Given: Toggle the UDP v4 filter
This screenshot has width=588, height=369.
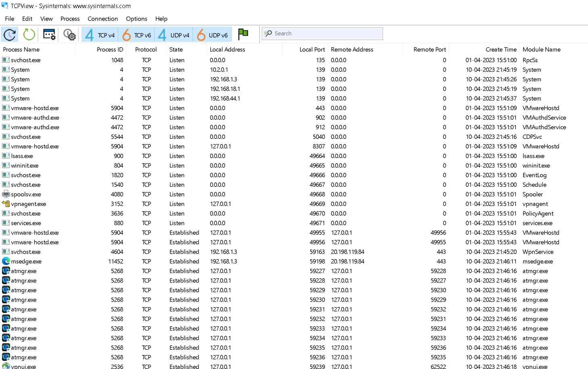Looking at the screenshot, I should 174,35.
